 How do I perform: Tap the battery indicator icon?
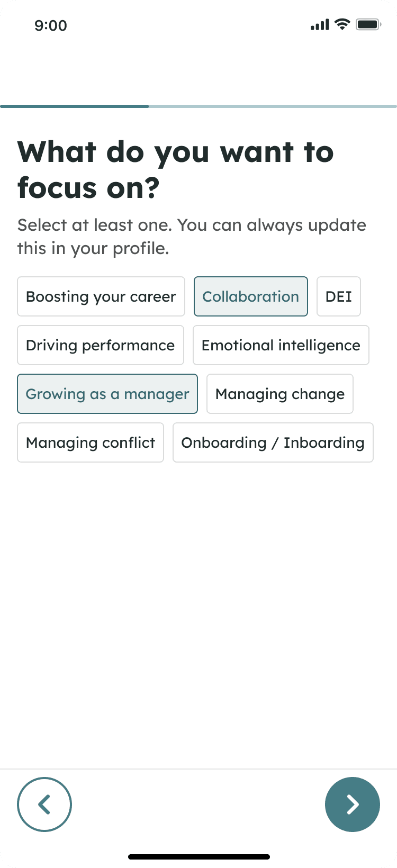[x=368, y=24]
